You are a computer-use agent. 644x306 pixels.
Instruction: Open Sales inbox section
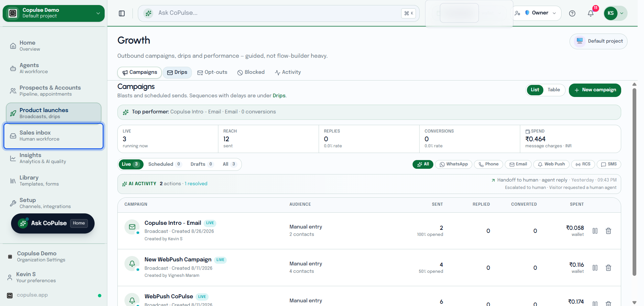coord(54,136)
